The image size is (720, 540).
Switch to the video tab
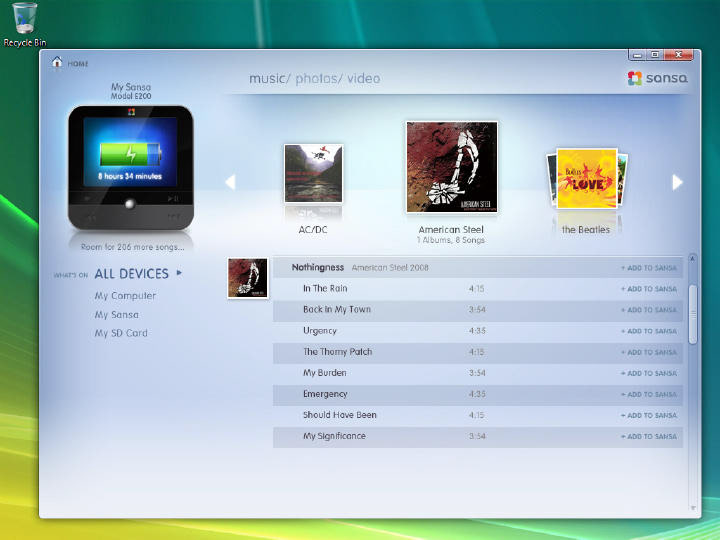364,79
